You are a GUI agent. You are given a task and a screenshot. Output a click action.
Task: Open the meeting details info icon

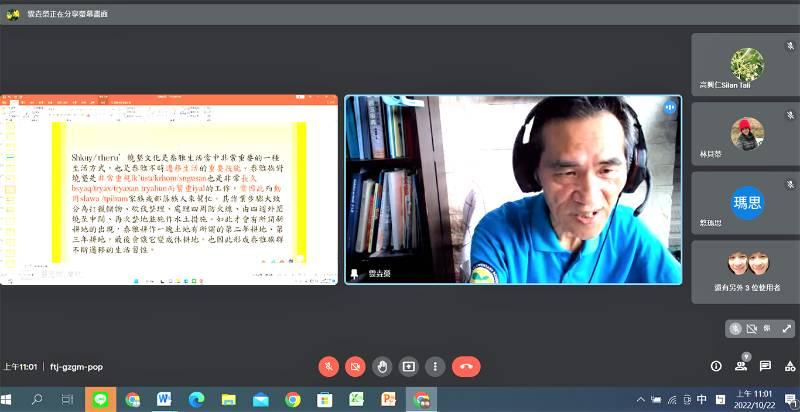pyautogui.click(x=716, y=366)
